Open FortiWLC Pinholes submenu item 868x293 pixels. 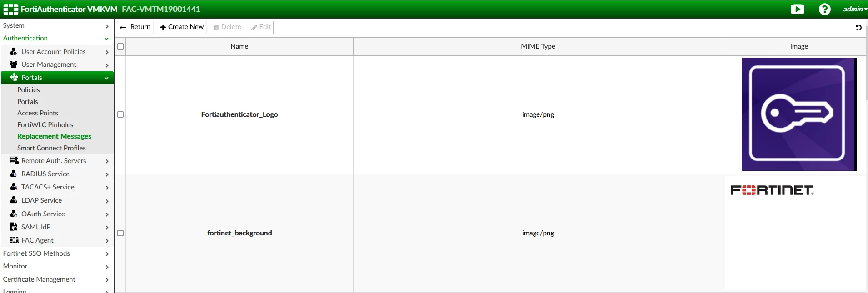[x=45, y=125]
